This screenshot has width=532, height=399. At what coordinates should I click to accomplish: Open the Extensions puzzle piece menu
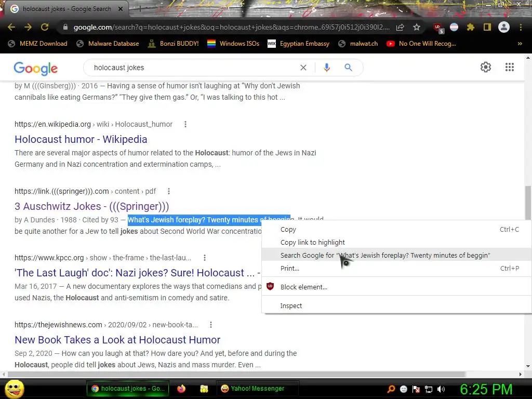tap(470, 27)
